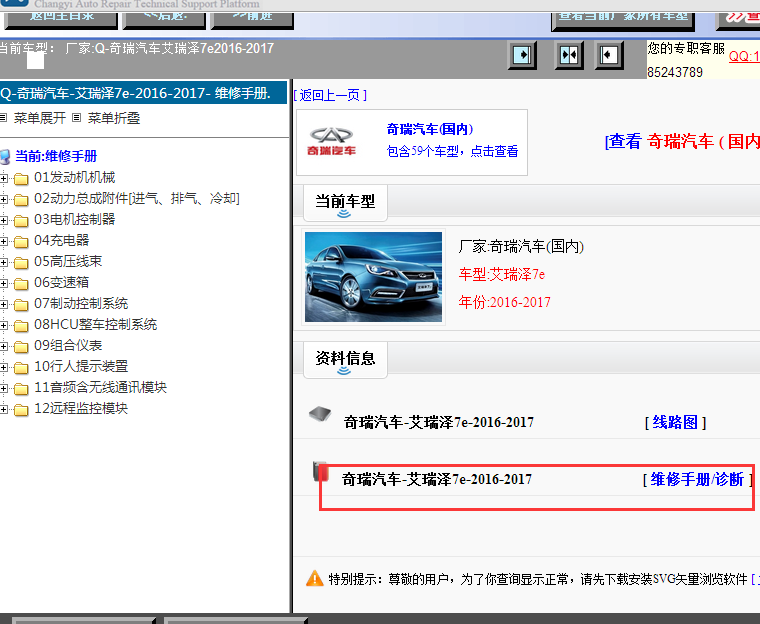Click the gray wiring diagram book icon
Viewport: 760px width, 624px height.
coord(320,415)
